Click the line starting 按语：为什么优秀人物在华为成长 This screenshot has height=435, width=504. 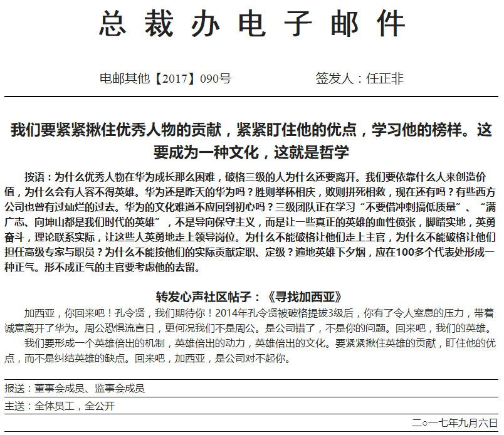255,177
